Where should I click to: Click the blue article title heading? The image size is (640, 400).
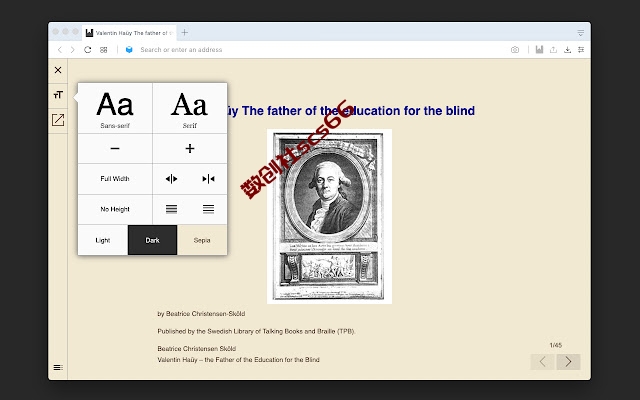[x=350, y=111]
